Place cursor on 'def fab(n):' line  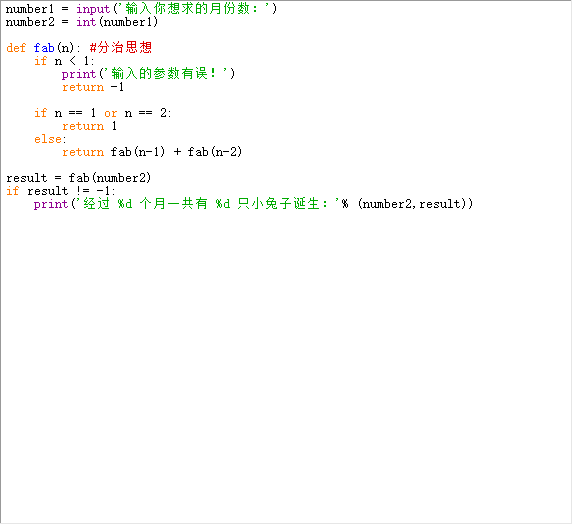pos(79,47)
